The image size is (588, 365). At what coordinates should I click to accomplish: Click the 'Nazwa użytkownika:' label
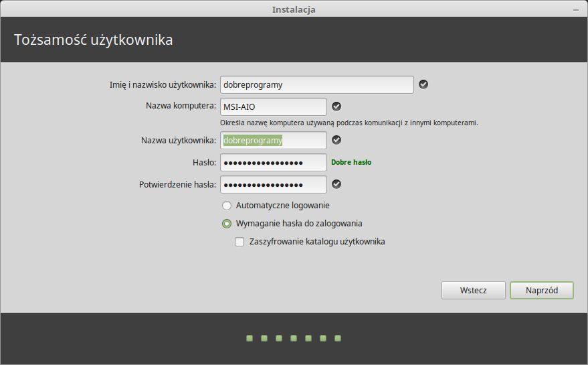click(x=179, y=141)
